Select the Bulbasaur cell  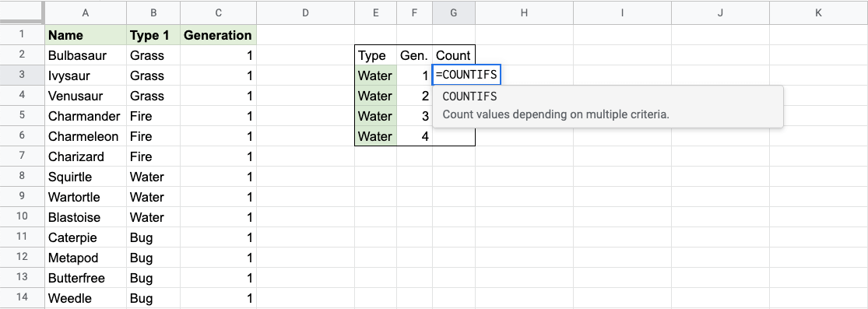click(x=86, y=55)
